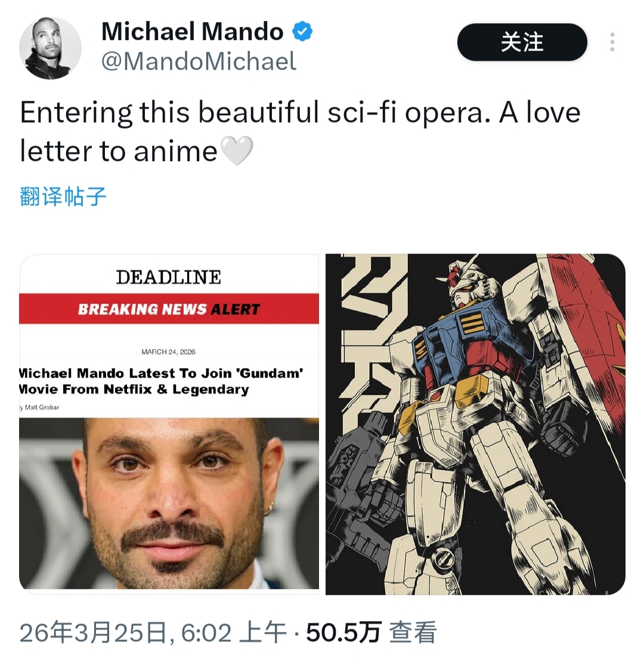Screen dimensions: 644x657
Task: Click the blue verified badge
Action: click(x=302, y=32)
